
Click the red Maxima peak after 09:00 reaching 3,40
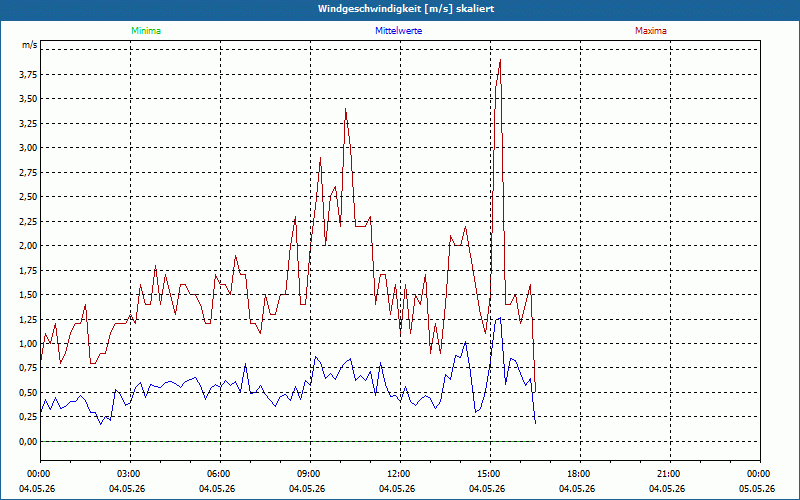345,109
